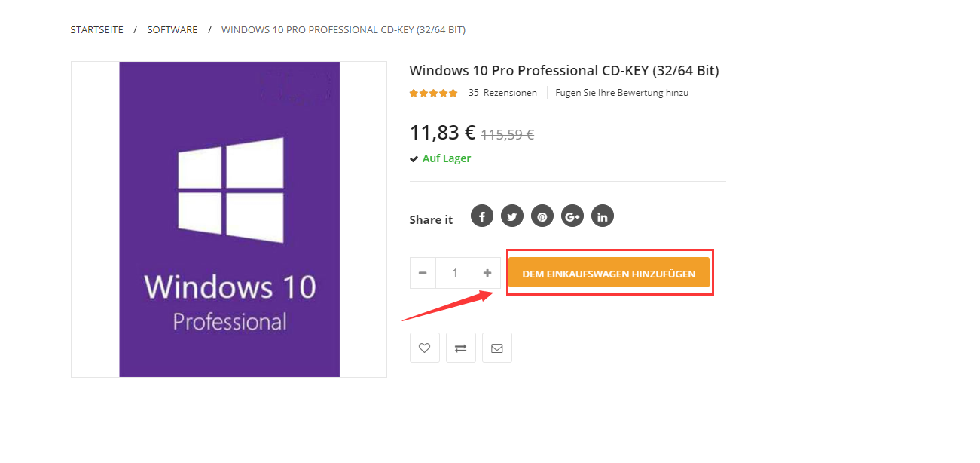Share the product on Facebook
Screen dimensions: 980x463
(x=482, y=216)
